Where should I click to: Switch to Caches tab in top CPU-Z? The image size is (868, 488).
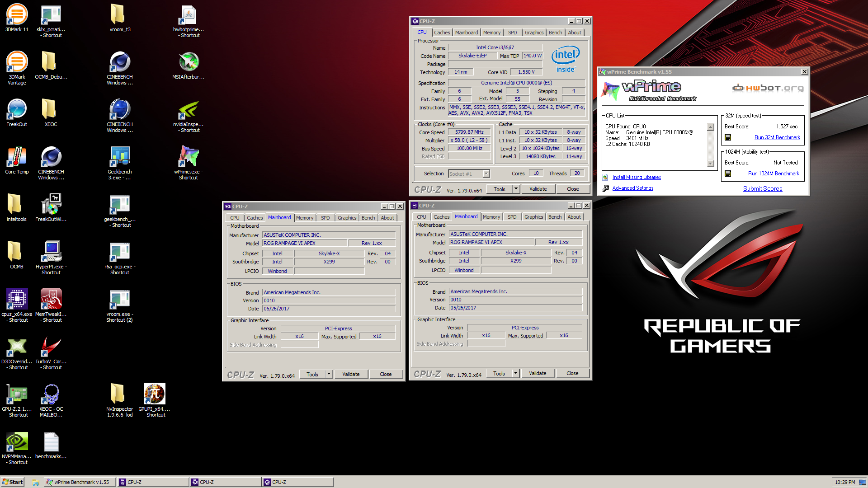pyautogui.click(x=442, y=33)
